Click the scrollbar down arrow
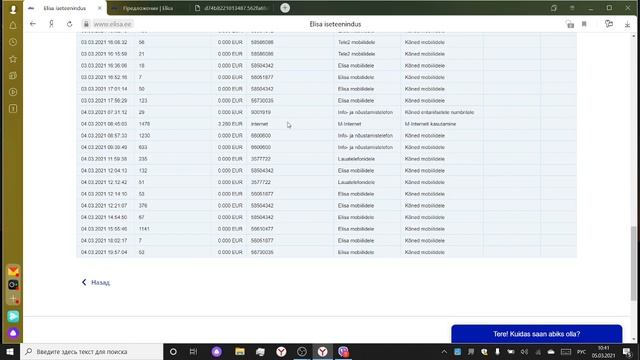640x360 pixels. click(x=633, y=339)
